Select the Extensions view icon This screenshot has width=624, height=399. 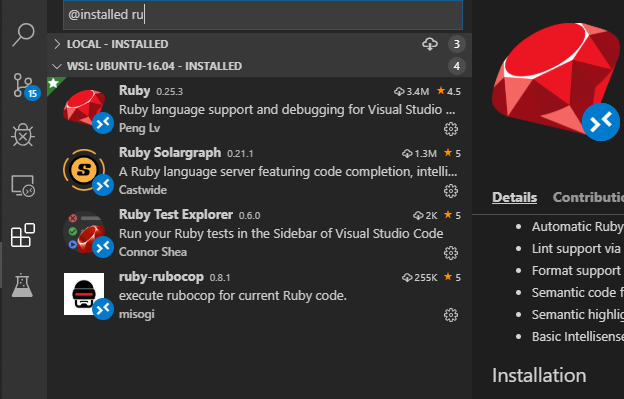[23, 235]
